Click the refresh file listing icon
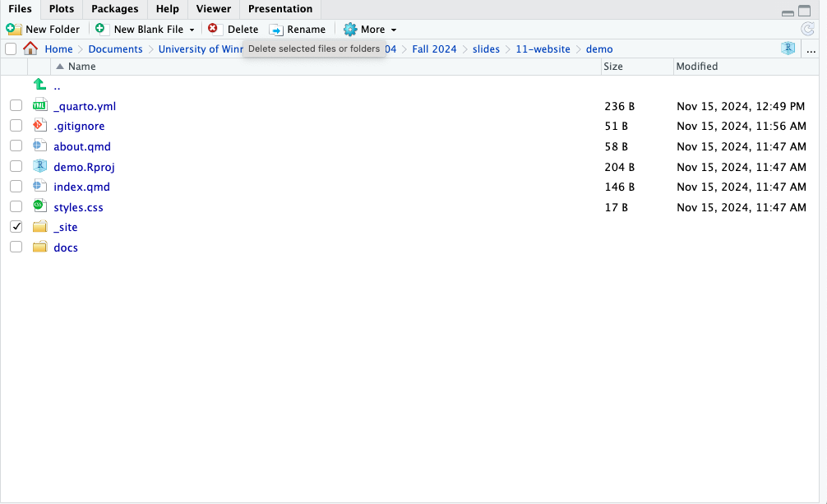827x504 pixels. click(x=807, y=29)
